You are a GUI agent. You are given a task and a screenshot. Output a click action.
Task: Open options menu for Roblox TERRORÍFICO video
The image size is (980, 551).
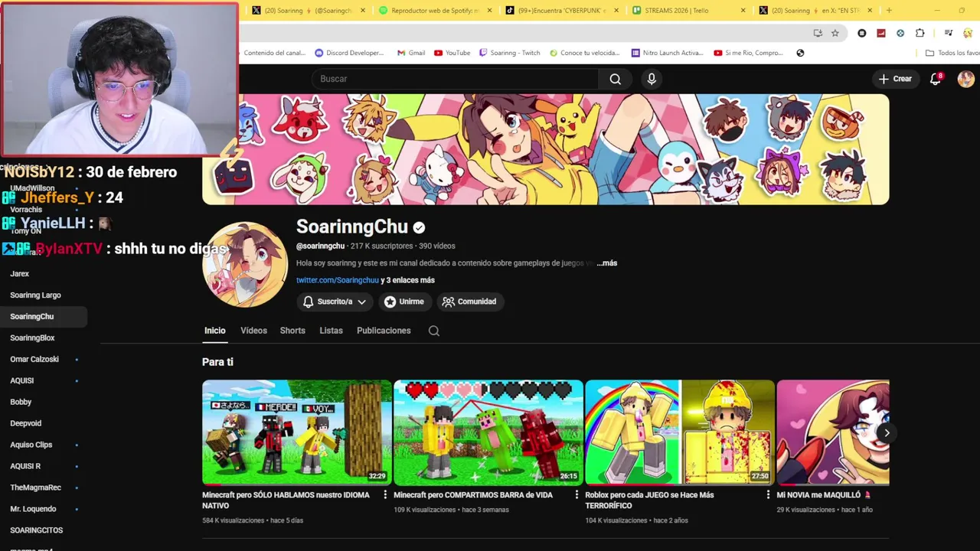tap(768, 495)
